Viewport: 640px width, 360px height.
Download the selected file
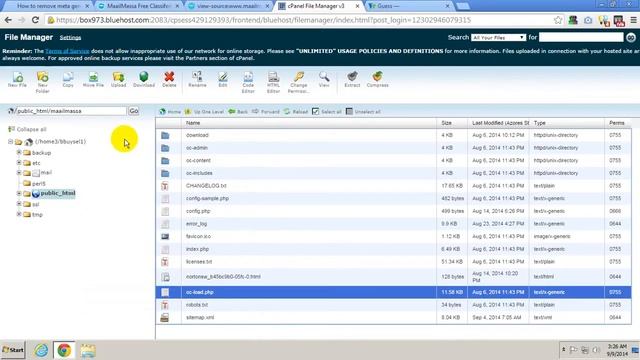[144, 79]
